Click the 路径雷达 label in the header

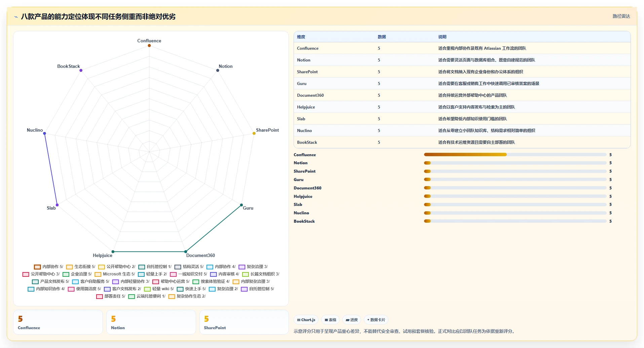click(621, 16)
